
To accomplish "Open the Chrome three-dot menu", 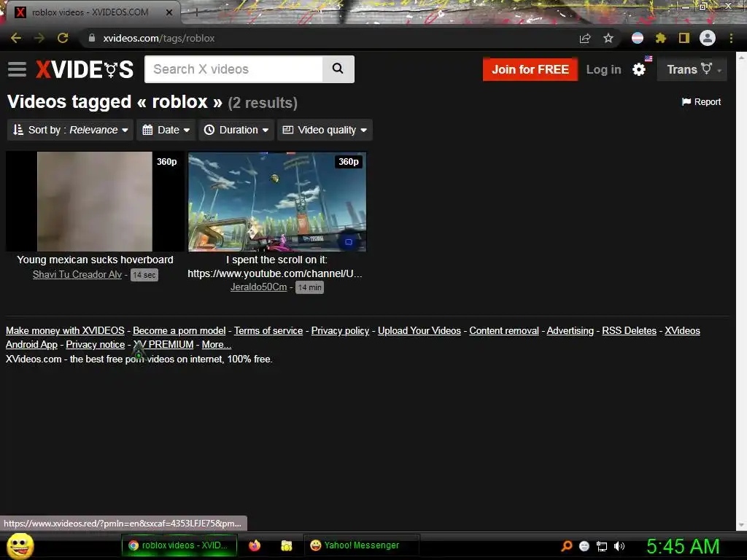I will point(731,38).
